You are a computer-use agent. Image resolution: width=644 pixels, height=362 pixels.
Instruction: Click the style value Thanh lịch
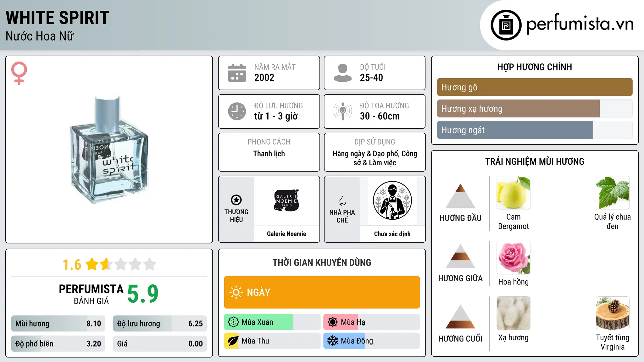[x=269, y=154]
